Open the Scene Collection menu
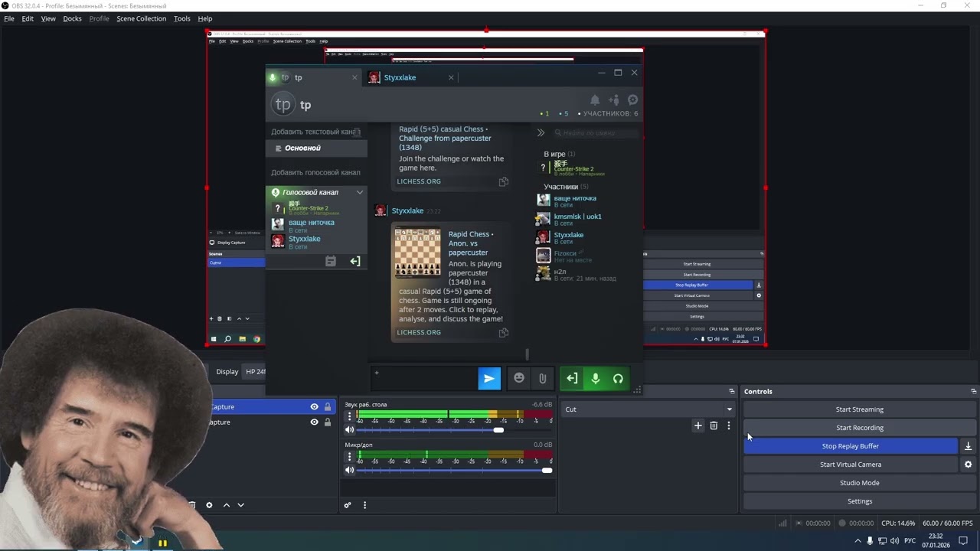The width and height of the screenshot is (980, 551). pyautogui.click(x=141, y=18)
